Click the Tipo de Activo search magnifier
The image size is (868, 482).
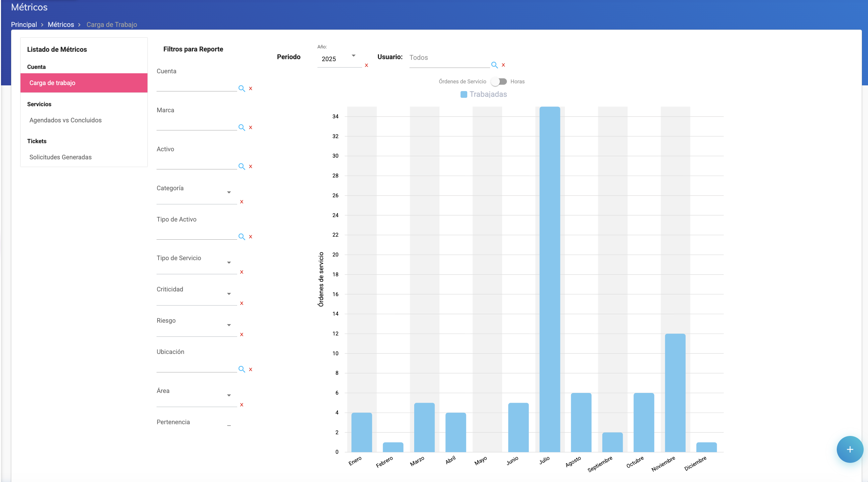coord(242,237)
